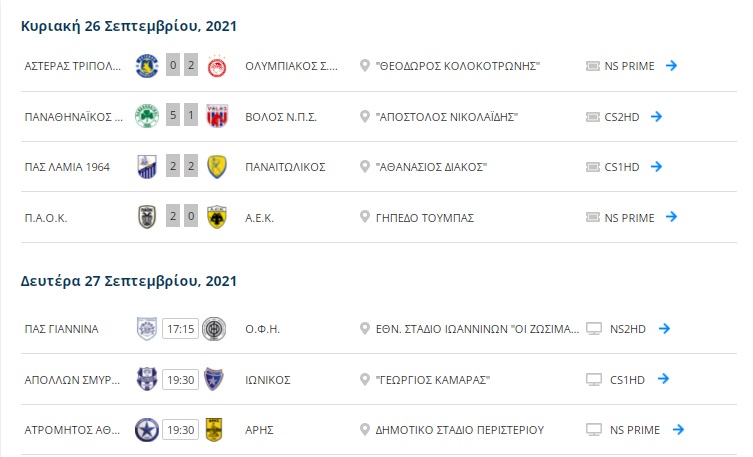Open match details arrow for Asteras vs Olympiacos
Image resolution: width=753 pixels, height=457 pixels.
(x=671, y=65)
